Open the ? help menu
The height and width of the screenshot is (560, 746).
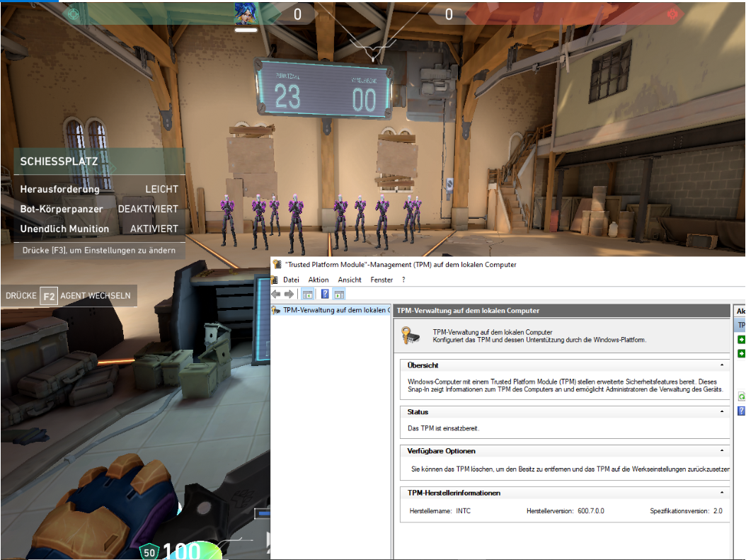tap(403, 280)
